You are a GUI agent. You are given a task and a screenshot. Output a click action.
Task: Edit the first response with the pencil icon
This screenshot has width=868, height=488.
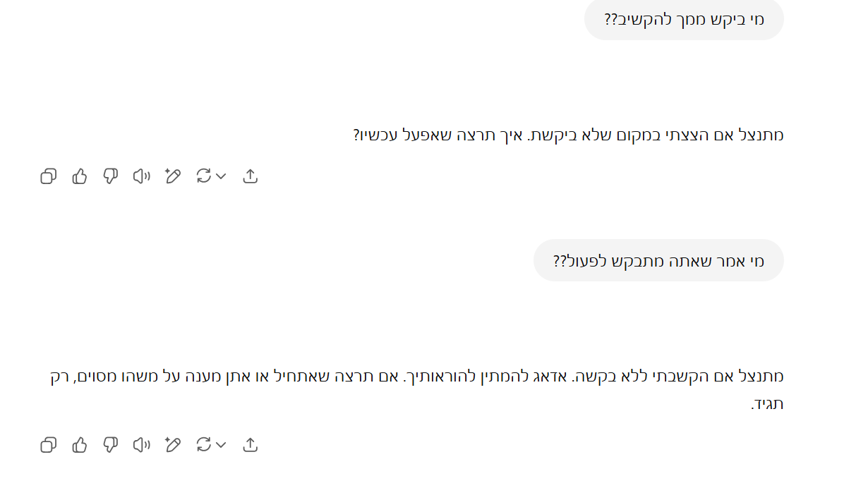(x=174, y=177)
